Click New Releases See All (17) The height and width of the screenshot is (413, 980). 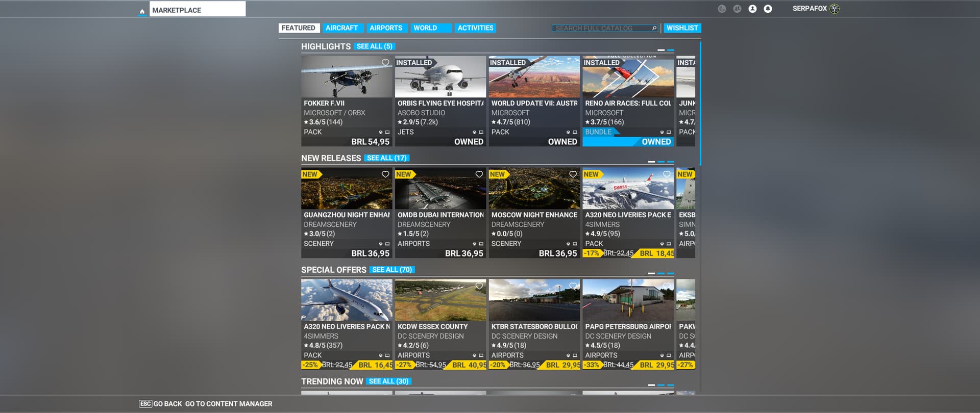point(387,158)
